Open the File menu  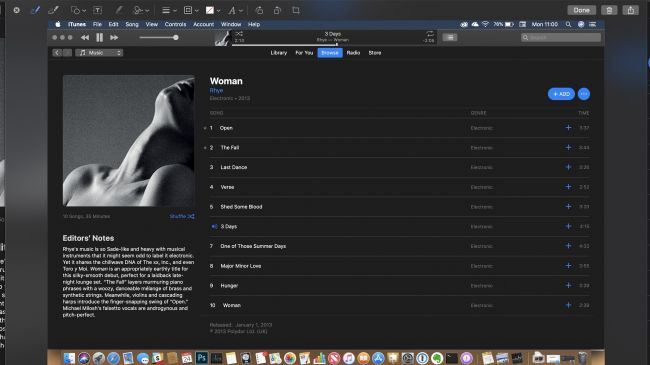[97, 24]
